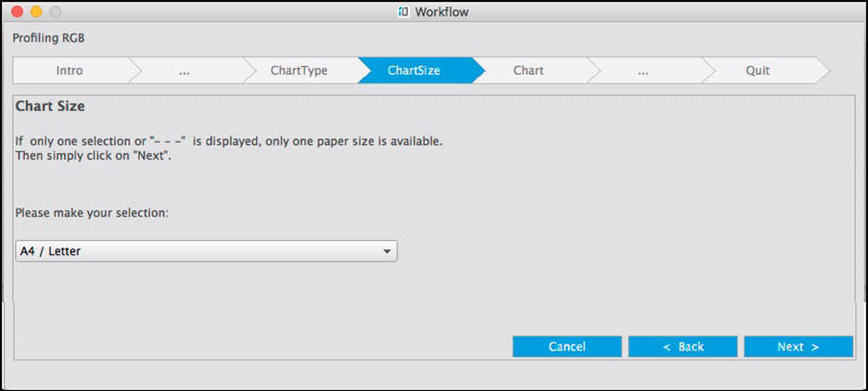This screenshot has height=391, width=868.
Task: Minimize the window using the yellow button
Action: 36,12
